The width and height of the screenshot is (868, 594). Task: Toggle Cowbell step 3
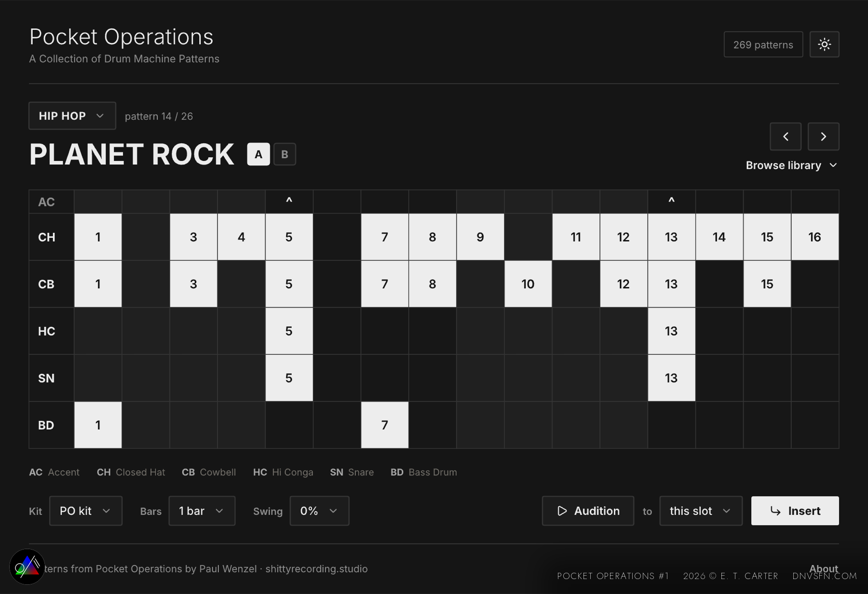(193, 284)
